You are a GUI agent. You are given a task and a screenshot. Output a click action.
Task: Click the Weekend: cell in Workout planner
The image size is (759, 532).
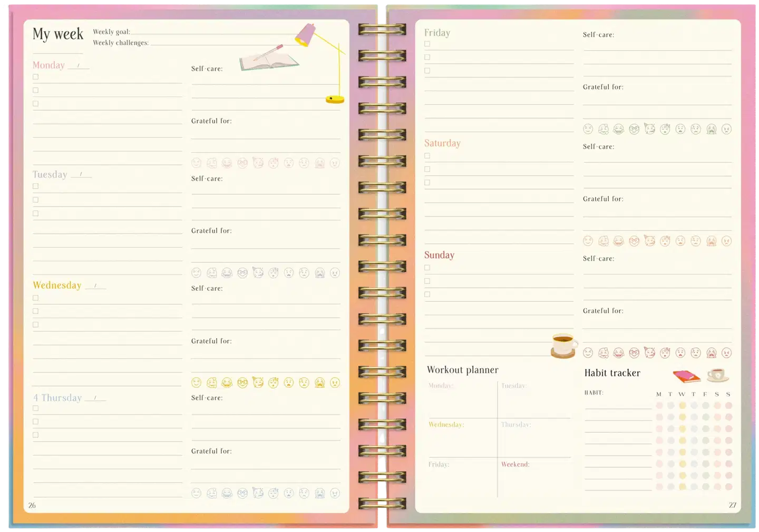coord(534,478)
